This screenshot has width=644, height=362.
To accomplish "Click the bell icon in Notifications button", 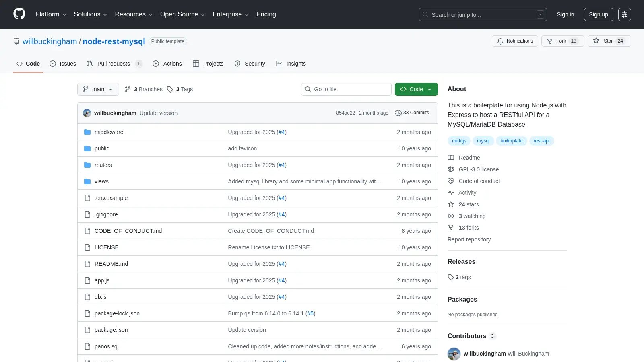I will [500, 41].
